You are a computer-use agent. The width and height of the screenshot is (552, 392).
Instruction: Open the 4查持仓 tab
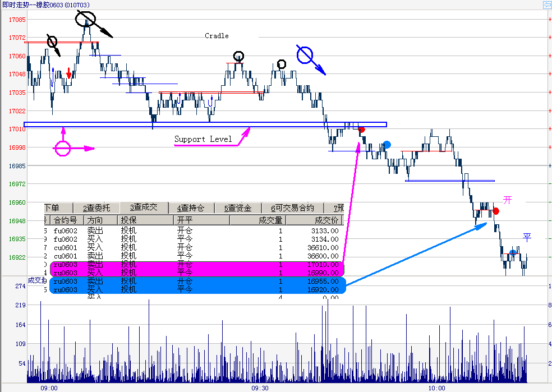[192, 208]
